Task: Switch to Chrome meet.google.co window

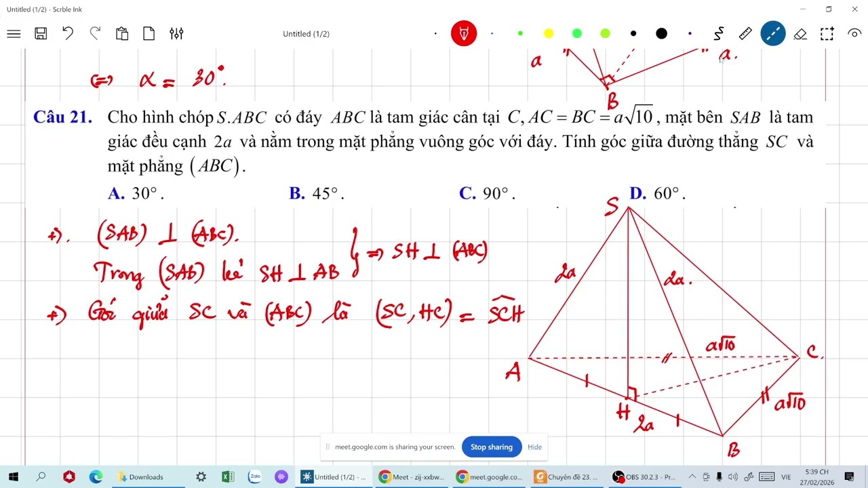Action: 490,477
